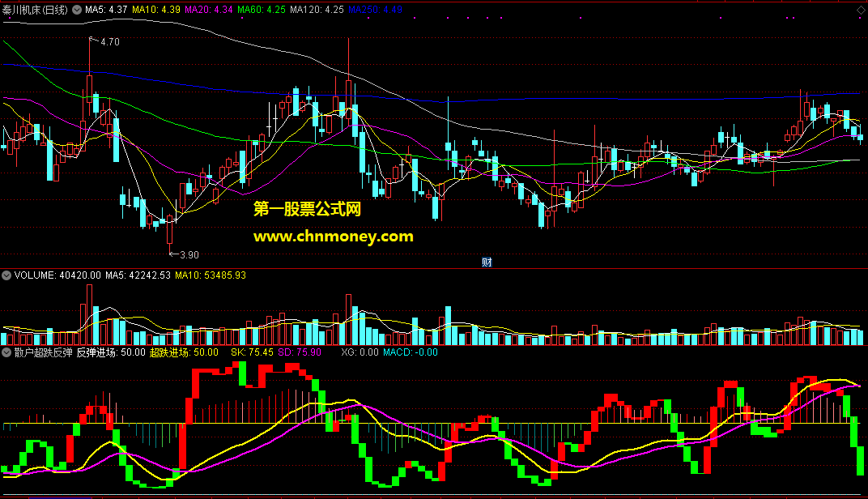Click the volume MA10: 53485.93 label
This screenshot has height=499, width=868.
coord(211,275)
